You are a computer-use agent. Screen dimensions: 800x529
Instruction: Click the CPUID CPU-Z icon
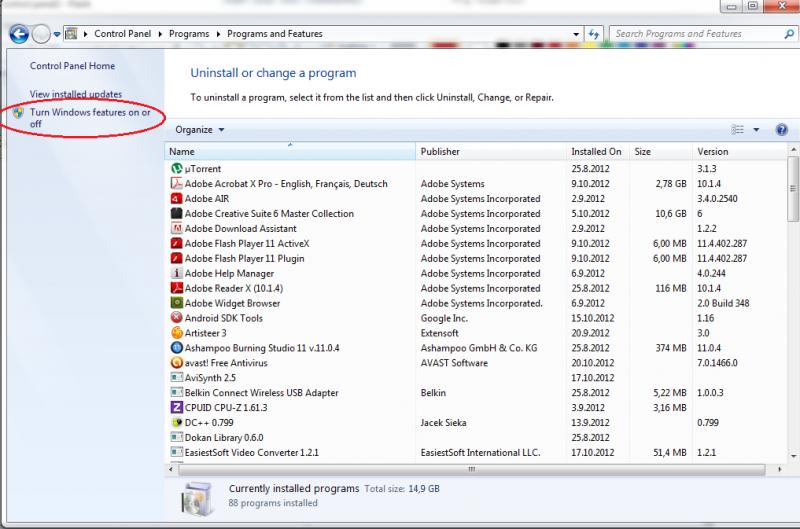[176, 408]
